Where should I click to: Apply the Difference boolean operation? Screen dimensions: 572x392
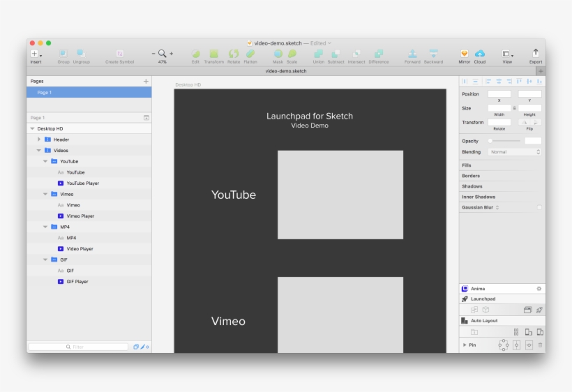379,54
